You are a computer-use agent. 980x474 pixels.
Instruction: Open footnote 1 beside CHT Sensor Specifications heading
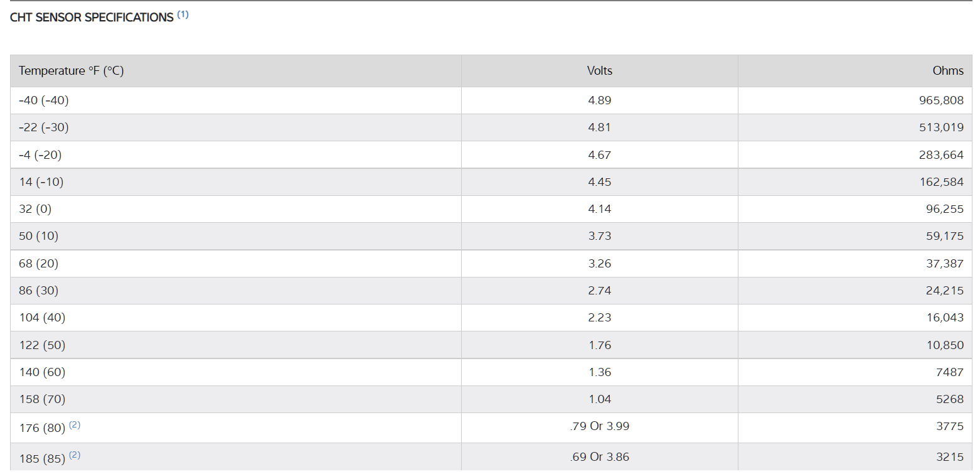click(183, 14)
